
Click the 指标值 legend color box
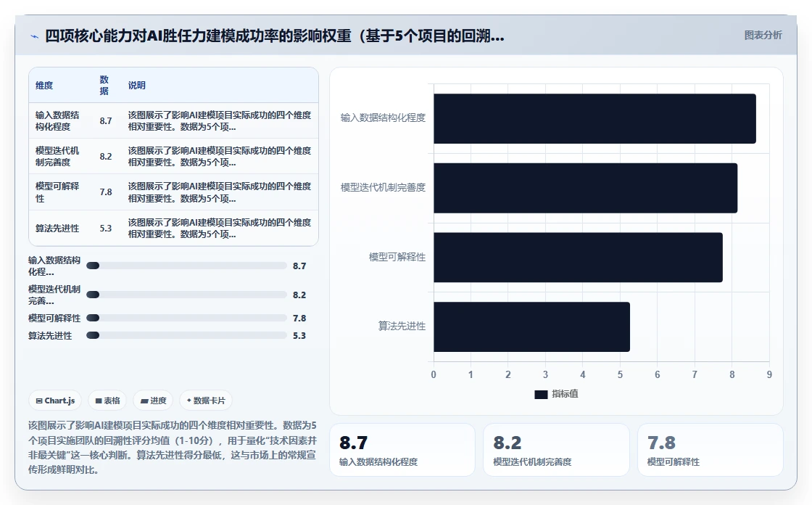pyautogui.click(x=541, y=395)
